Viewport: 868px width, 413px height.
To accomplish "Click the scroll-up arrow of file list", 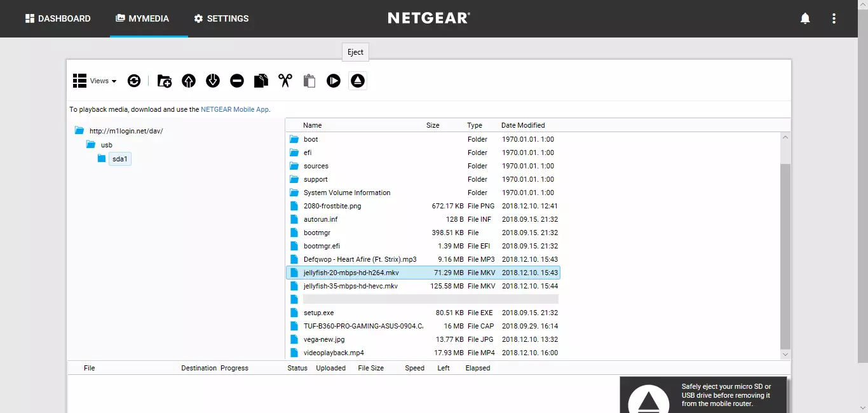I will 785,137.
